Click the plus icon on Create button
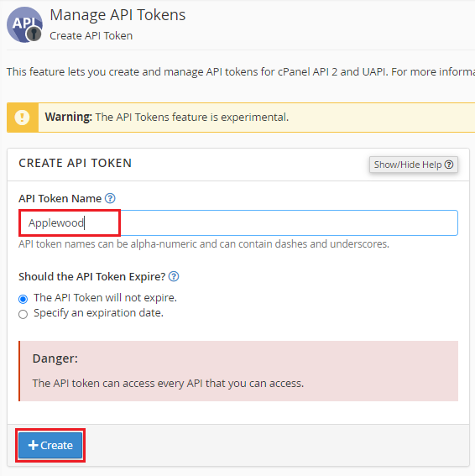Viewport: 475px width, 476px height. tap(33, 445)
